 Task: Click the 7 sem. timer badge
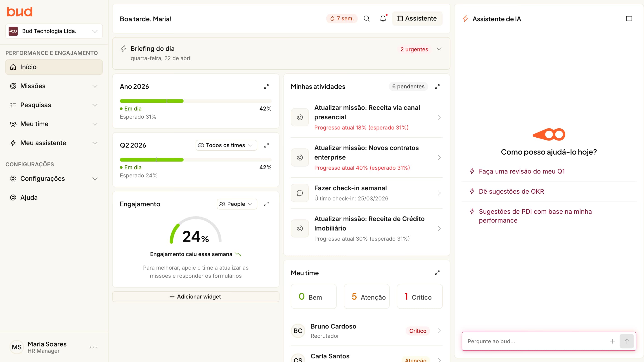pyautogui.click(x=341, y=18)
